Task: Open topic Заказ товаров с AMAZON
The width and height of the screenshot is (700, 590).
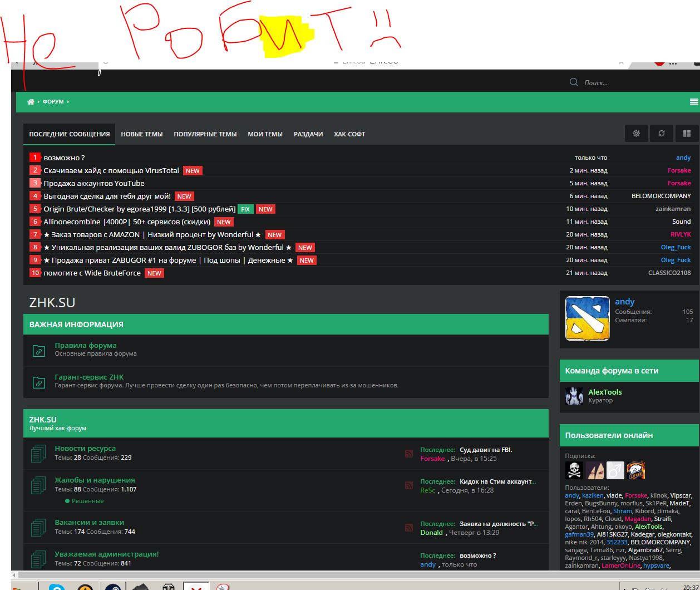Action: pos(152,234)
